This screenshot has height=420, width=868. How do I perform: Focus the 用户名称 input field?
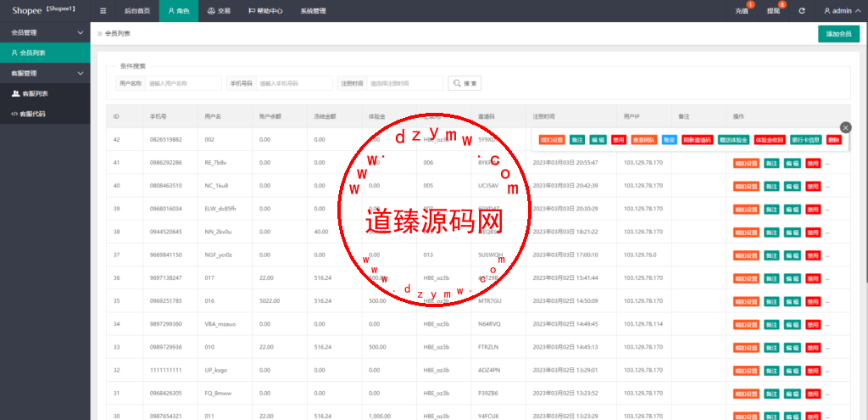point(184,84)
